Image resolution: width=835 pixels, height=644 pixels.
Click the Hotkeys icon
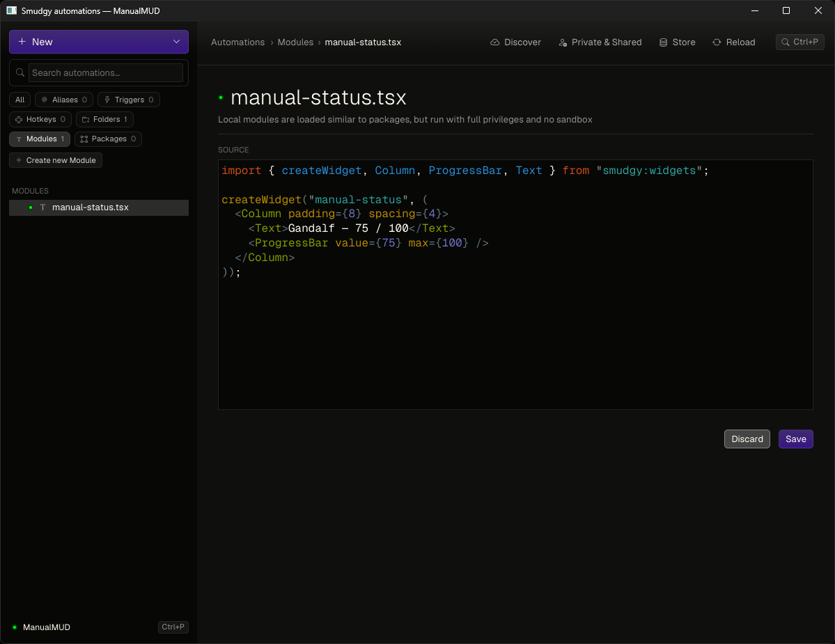coord(19,119)
